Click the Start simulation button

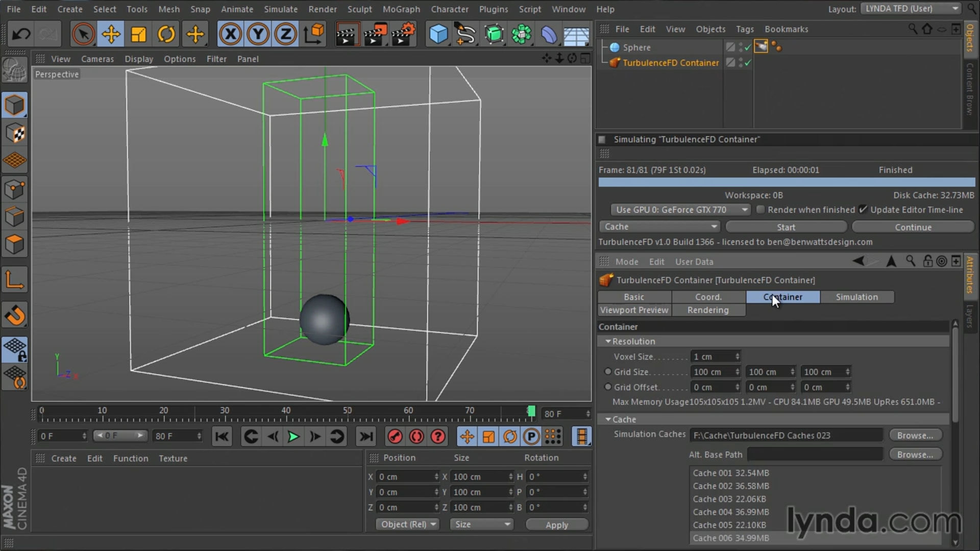(x=786, y=227)
